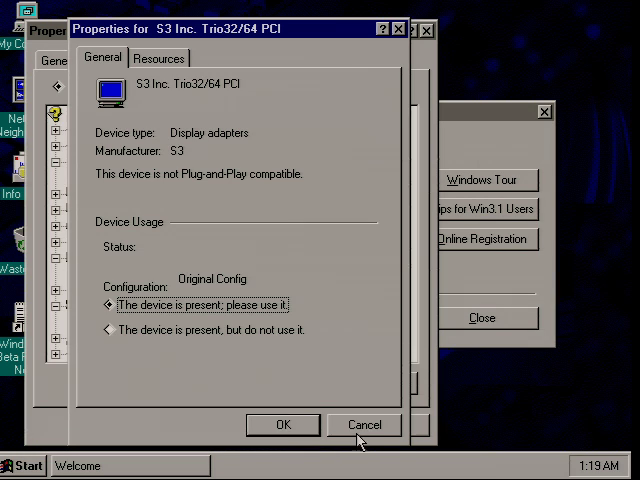This screenshot has width=640, height=480.
Task: Click the 1:19 AM taskbar clock
Action: pyautogui.click(x=598, y=466)
